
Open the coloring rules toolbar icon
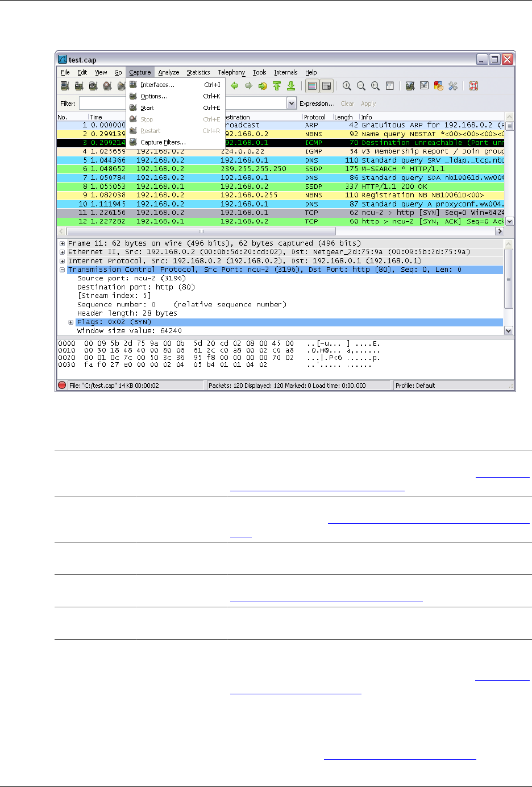coord(438,86)
